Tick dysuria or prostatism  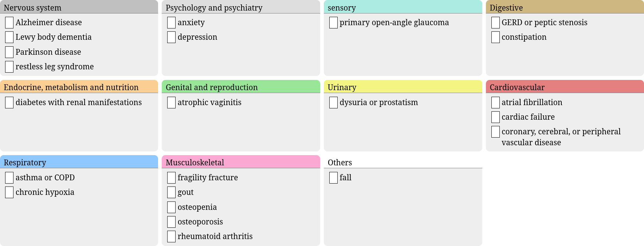333,103
